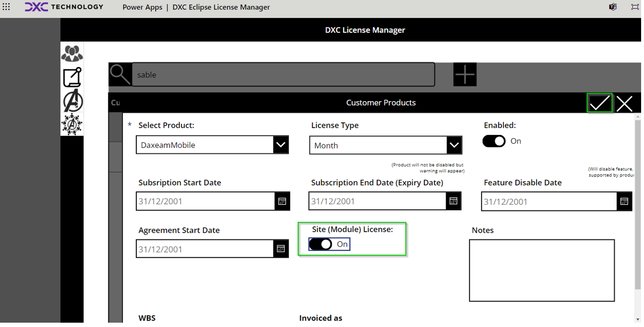Viewport: 644px width, 327px height.
Task: Expand the License Type dropdown
Action: [453, 145]
